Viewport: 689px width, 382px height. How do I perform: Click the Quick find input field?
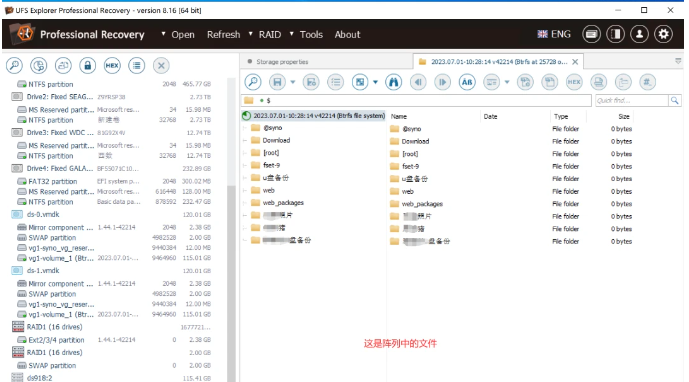(x=632, y=101)
